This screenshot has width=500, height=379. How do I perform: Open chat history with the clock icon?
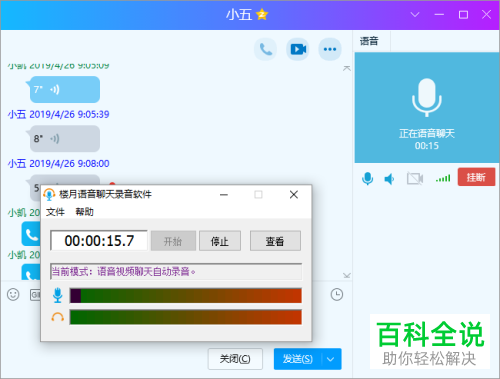[x=337, y=295]
